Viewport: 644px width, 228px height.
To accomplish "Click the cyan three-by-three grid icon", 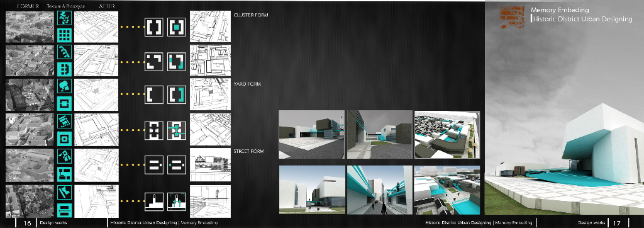I will tap(64, 35).
